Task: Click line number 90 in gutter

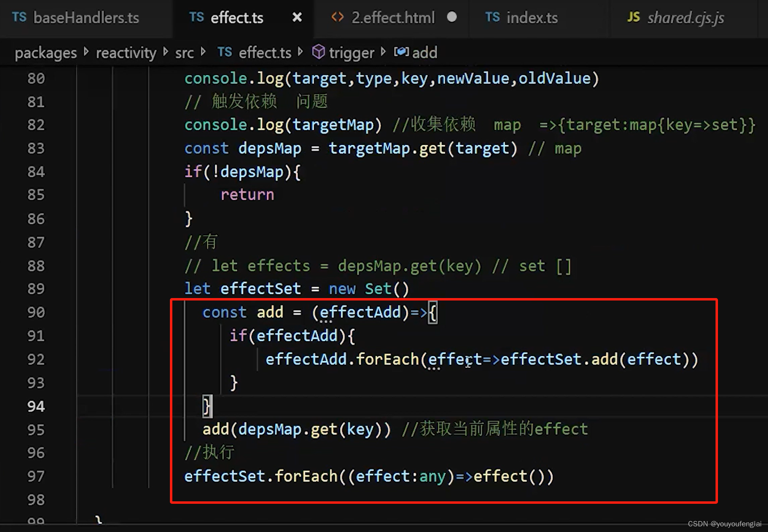Action: point(36,312)
